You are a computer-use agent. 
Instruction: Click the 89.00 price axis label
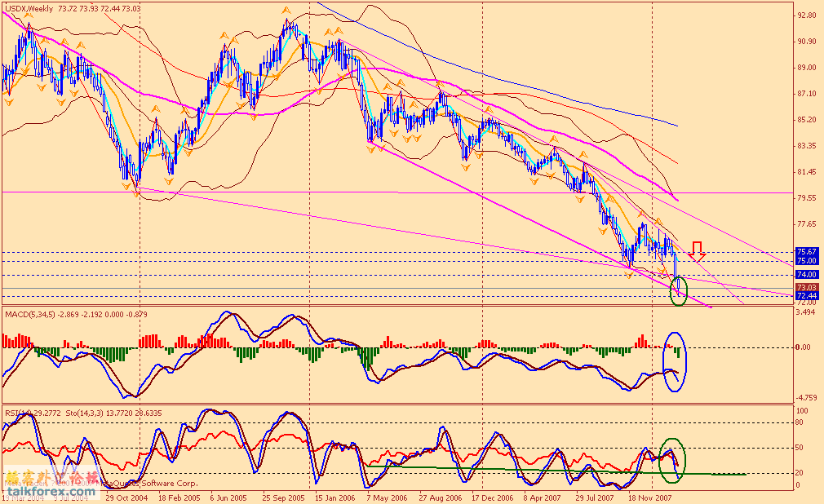(807, 68)
